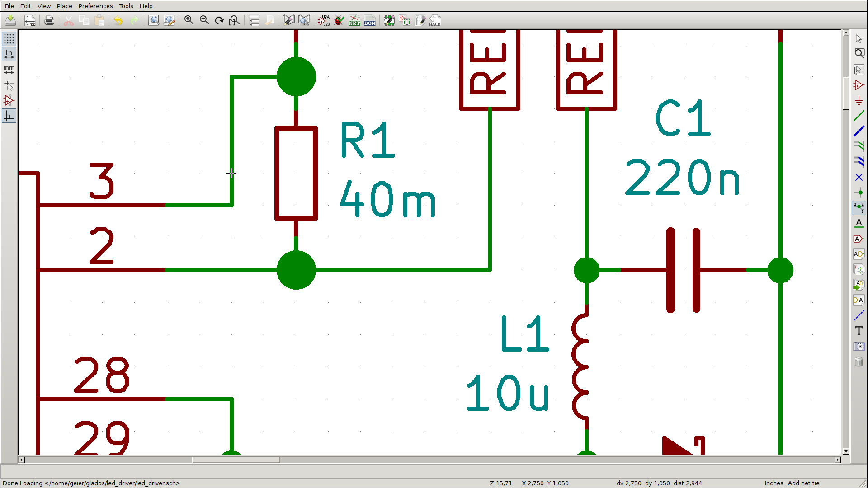The height and width of the screenshot is (488, 868).
Task: Open the Place menu
Action: (64, 6)
